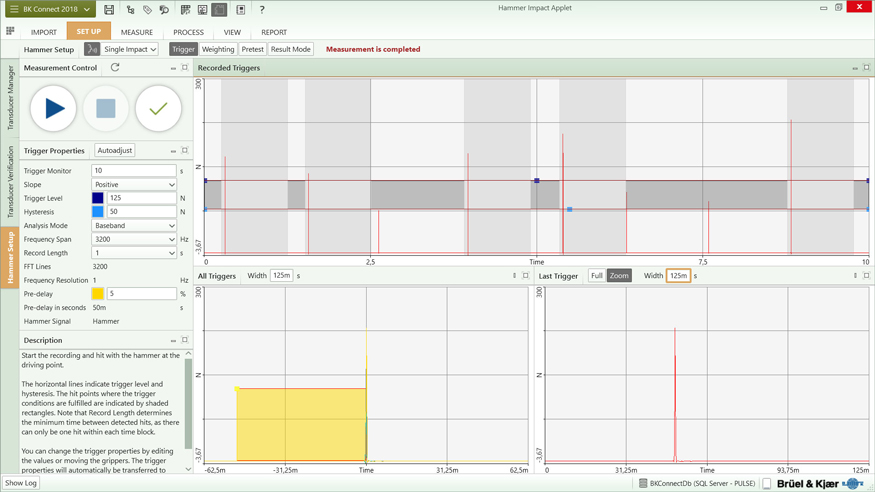Maximize the Recorded Triggers panel

point(866,68)
